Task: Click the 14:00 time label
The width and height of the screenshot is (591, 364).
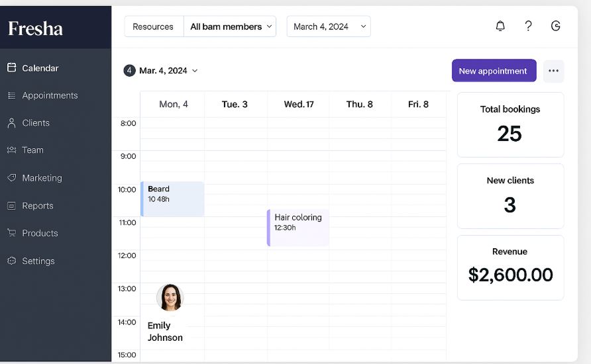Action: (x=127, y=322)
